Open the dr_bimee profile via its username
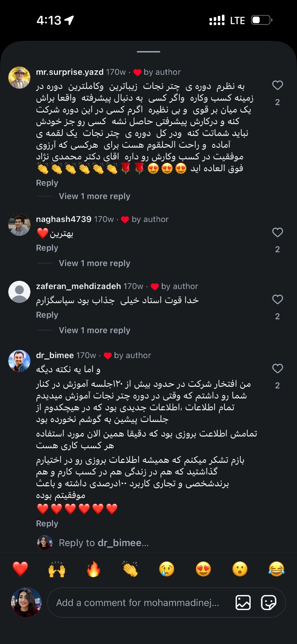The image size is (297, 644). tap(55, 355)
